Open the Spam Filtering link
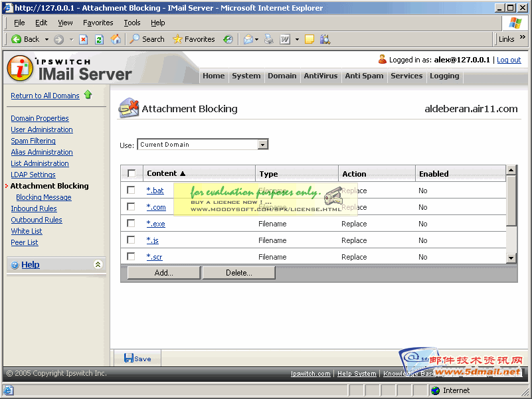 coord(33,141)
